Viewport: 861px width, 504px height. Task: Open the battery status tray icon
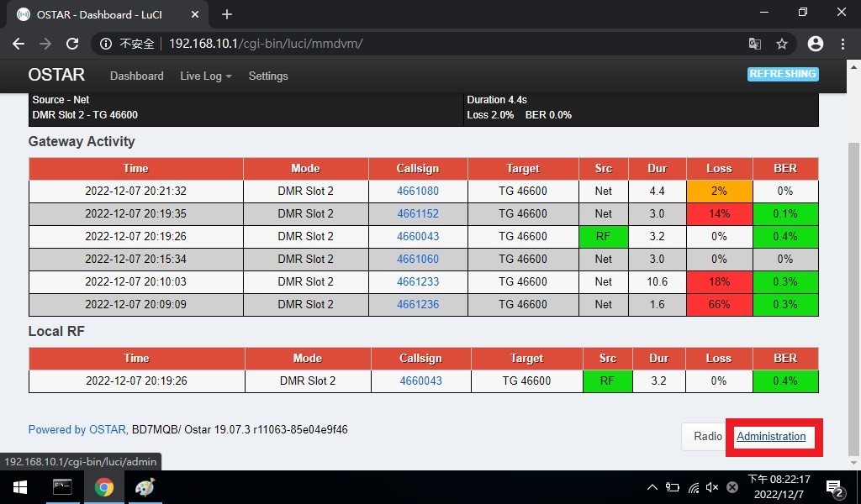(x=672, y=487)
